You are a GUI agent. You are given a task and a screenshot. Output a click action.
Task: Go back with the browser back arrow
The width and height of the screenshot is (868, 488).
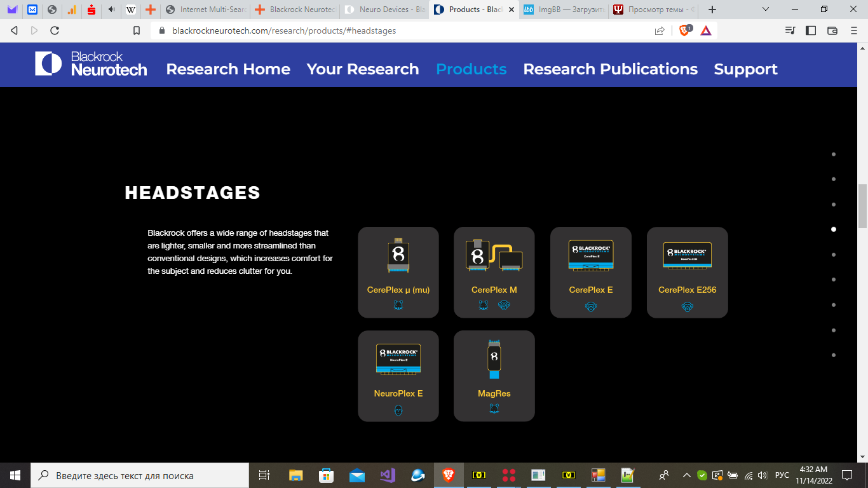(14, 30)
